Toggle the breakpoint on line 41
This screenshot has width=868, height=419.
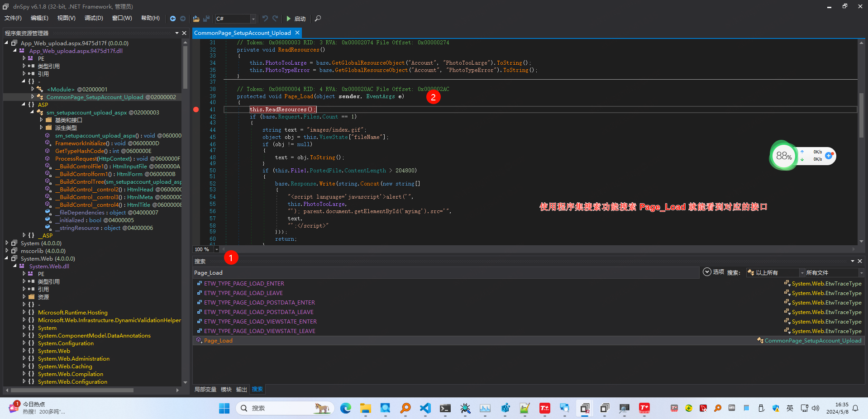point(196,110)
